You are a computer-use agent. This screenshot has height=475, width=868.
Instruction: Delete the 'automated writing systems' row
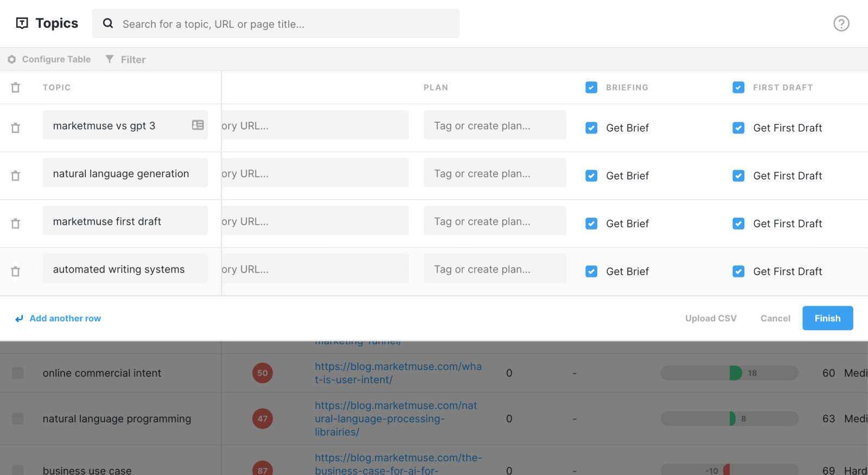click(16, 271)
